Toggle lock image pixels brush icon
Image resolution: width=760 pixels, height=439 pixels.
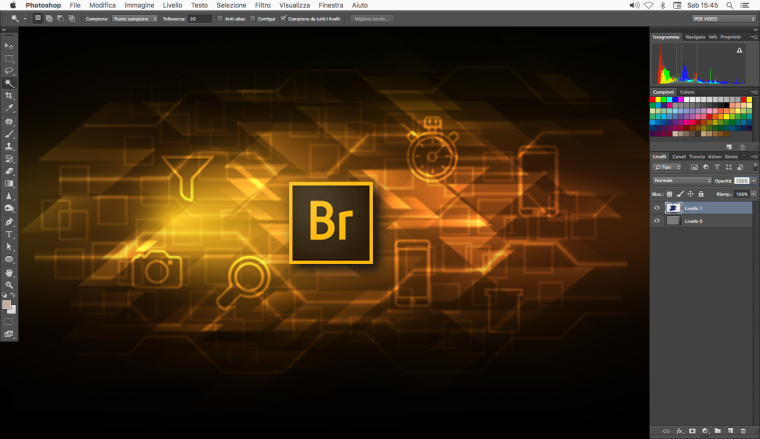coord(680,194)
